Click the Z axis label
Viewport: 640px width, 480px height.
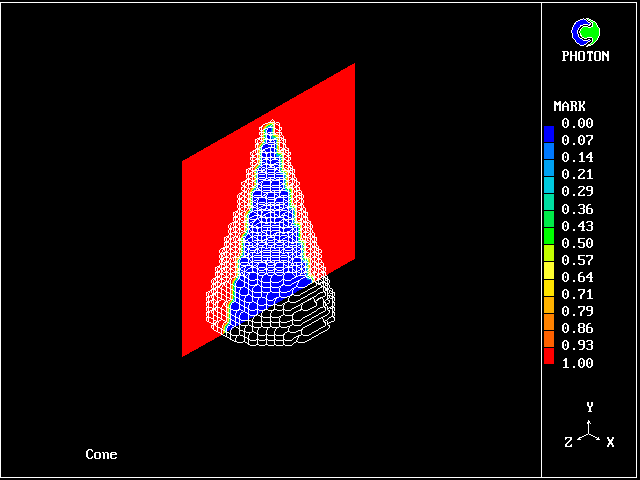point(568,441)
